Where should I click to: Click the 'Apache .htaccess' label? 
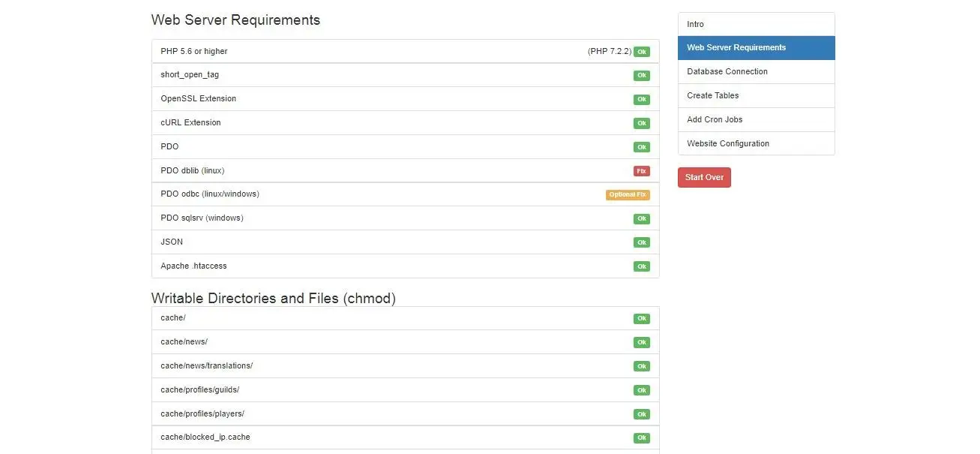[193, 266]
